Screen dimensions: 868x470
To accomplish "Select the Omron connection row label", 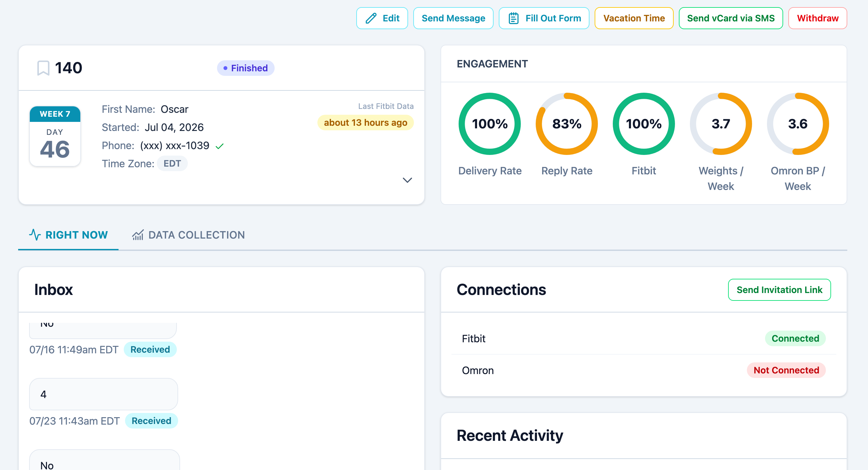I will pyautogui.click(x=477, y=370).
